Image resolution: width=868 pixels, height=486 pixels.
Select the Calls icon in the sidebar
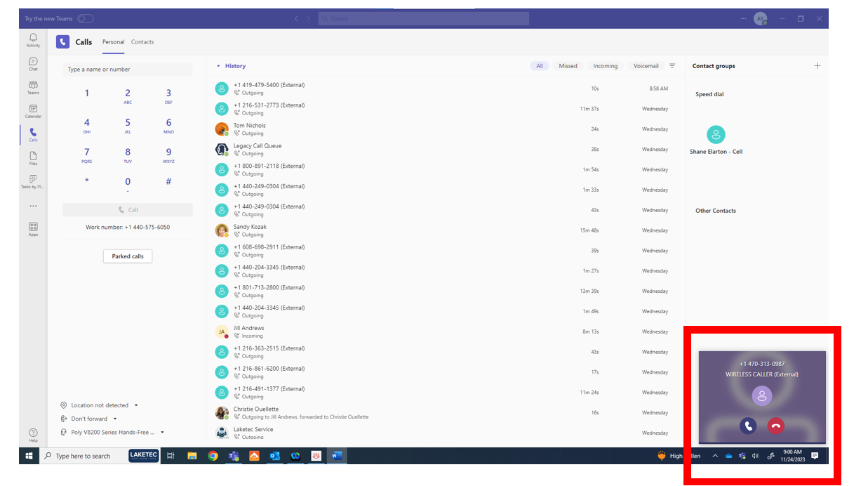[x=33, y=135]
